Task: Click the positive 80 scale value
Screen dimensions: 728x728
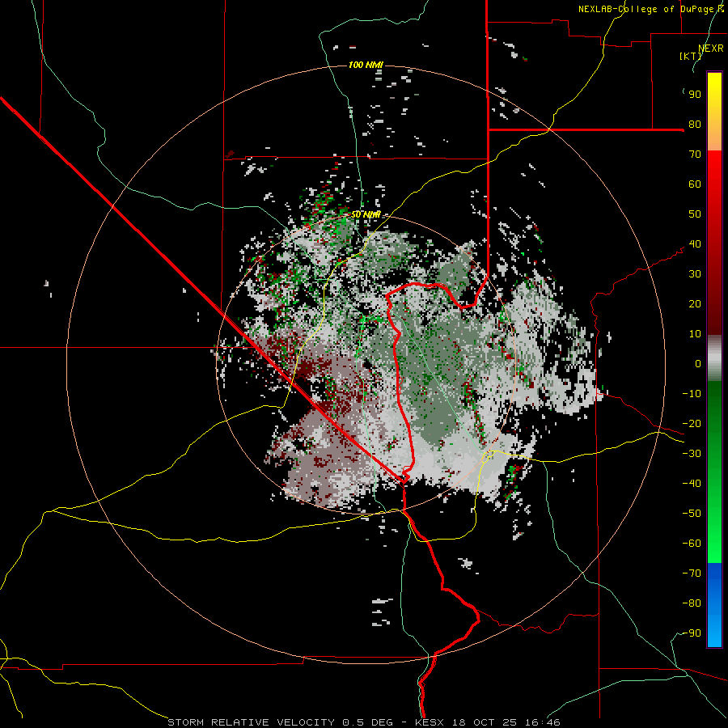Action: point(695,125)
